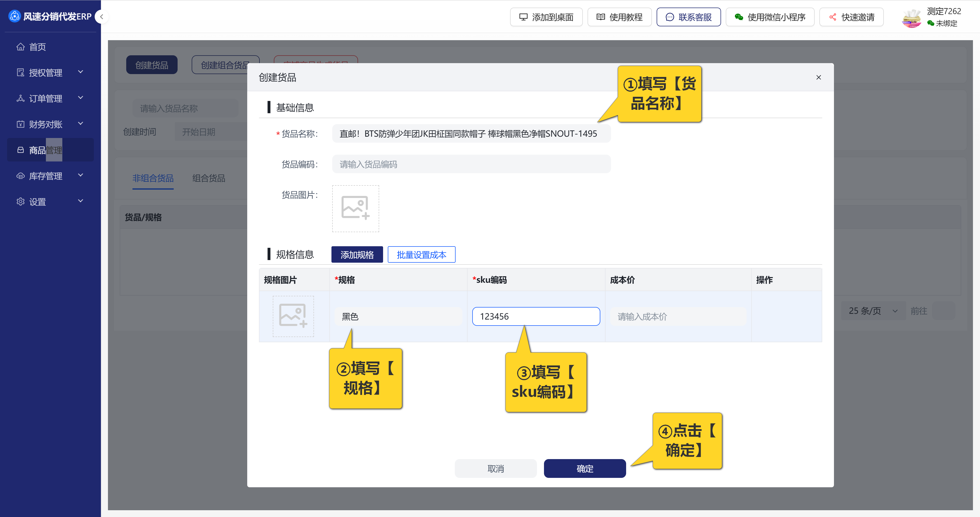Close the 创建货品 dialog
Screen dimensions: 980x517
tap(818, 77)
